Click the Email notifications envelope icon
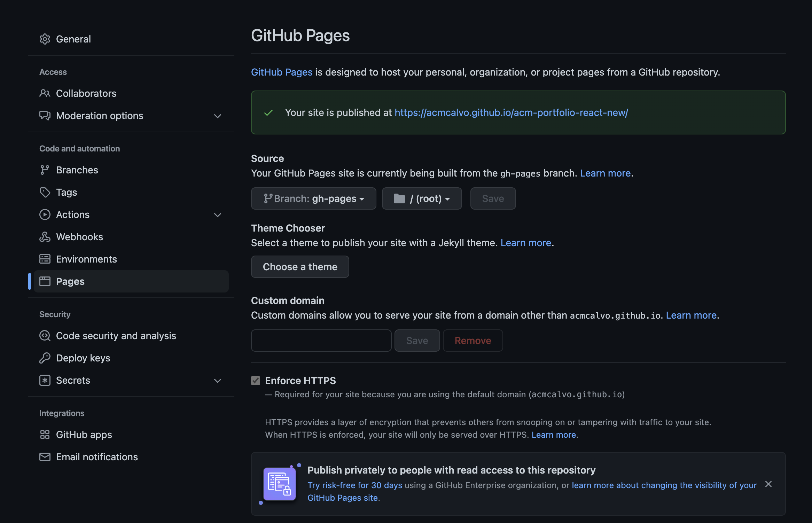 pos(45,457)
